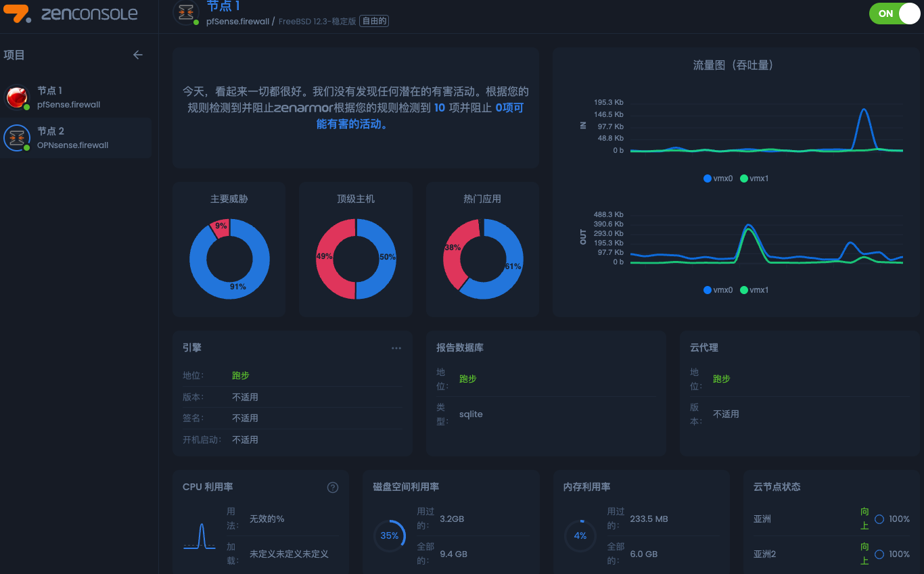Click the 亚洲 cloud node status circle

[879, 519]
